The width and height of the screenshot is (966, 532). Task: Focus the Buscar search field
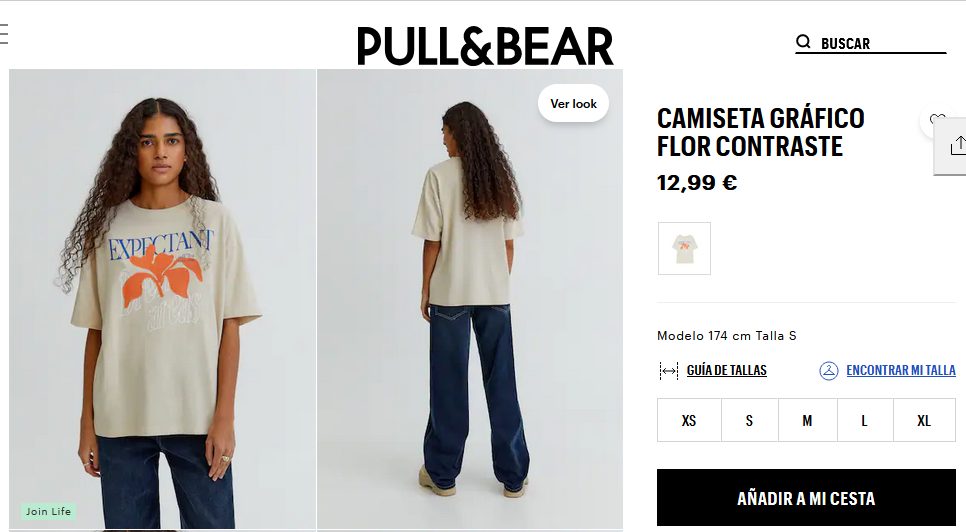(882, 43)
